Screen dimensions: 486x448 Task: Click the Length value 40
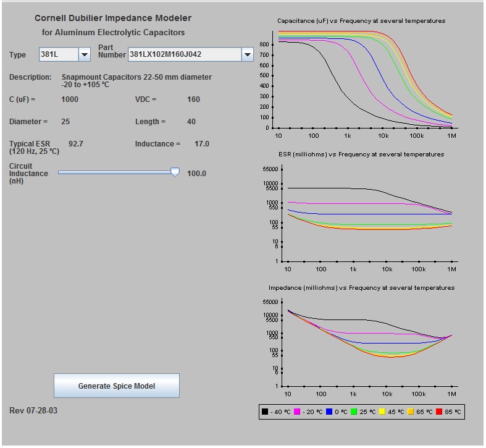[191, 122]
